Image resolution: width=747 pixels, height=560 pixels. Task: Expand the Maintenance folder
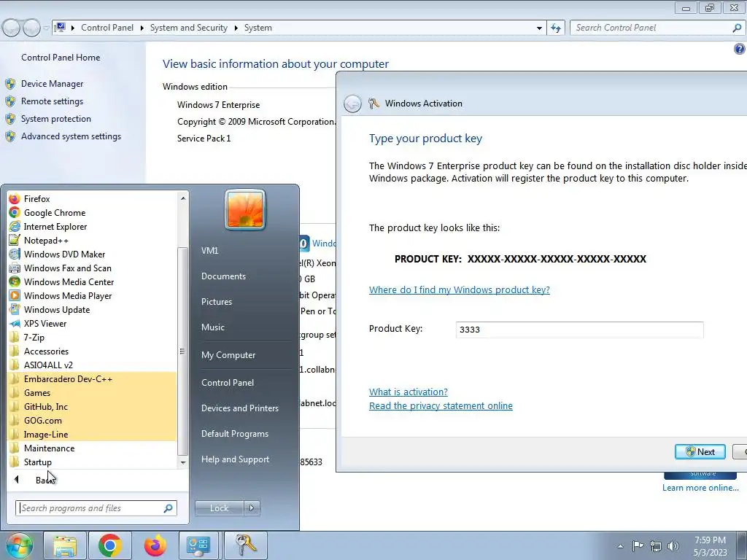pyautogui.click(x=49, y=448)
